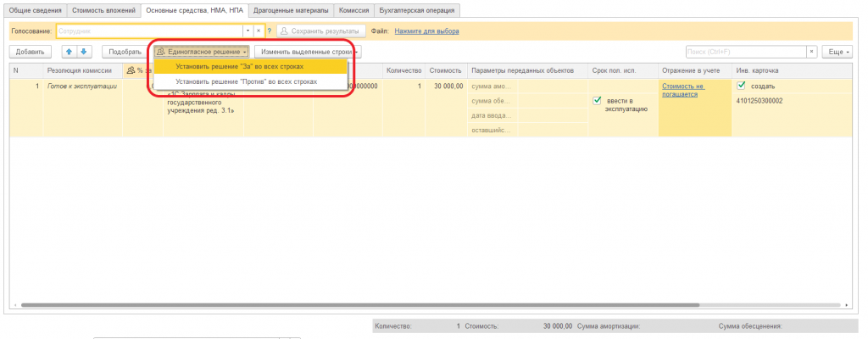The width and height of the screenshot is (868, 339).
Task: Click the scrollbar's right arrow
Action: tap(848, 305)
